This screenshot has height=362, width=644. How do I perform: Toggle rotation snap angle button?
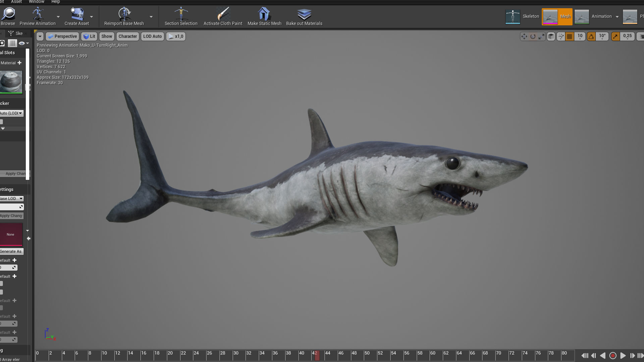point(591,37)
